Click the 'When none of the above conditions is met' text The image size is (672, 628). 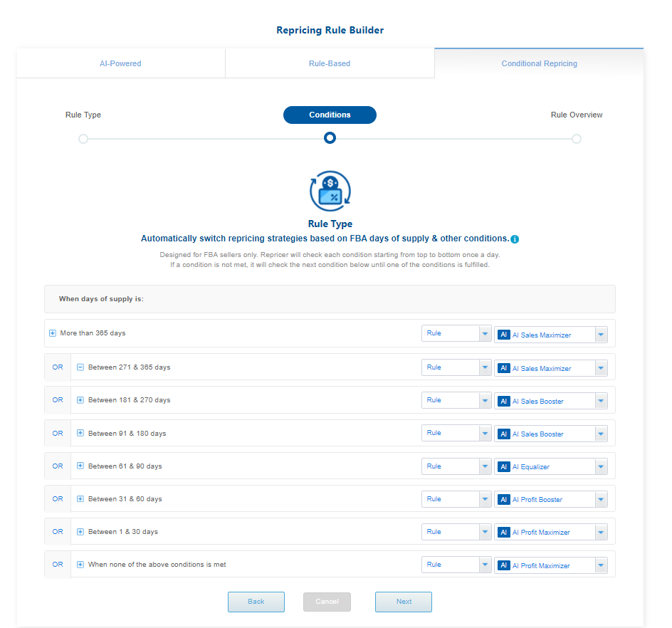[x=157, y=565]
